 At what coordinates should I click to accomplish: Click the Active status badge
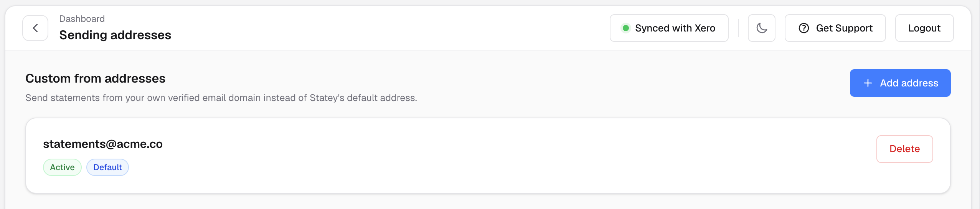(x=62, y=168)
